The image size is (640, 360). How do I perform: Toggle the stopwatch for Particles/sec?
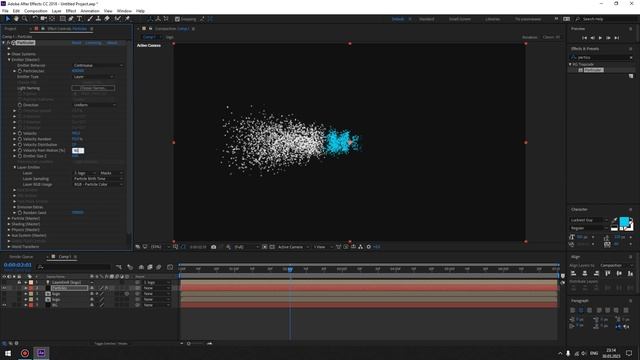click(x=20, y=71)
